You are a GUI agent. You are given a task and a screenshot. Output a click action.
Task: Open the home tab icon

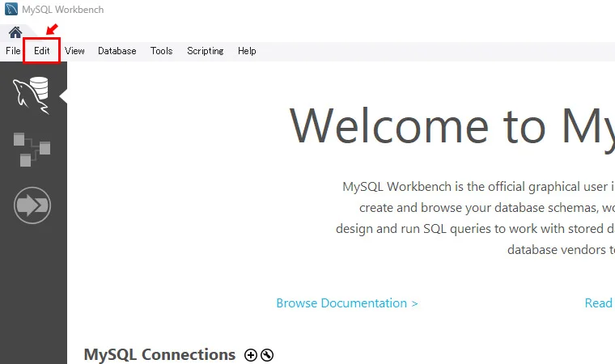pos(15,32)
